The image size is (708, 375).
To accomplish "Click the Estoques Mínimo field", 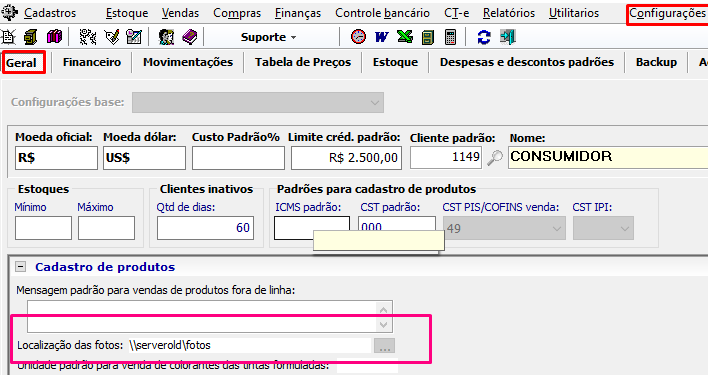I will [x=43, y=228].
